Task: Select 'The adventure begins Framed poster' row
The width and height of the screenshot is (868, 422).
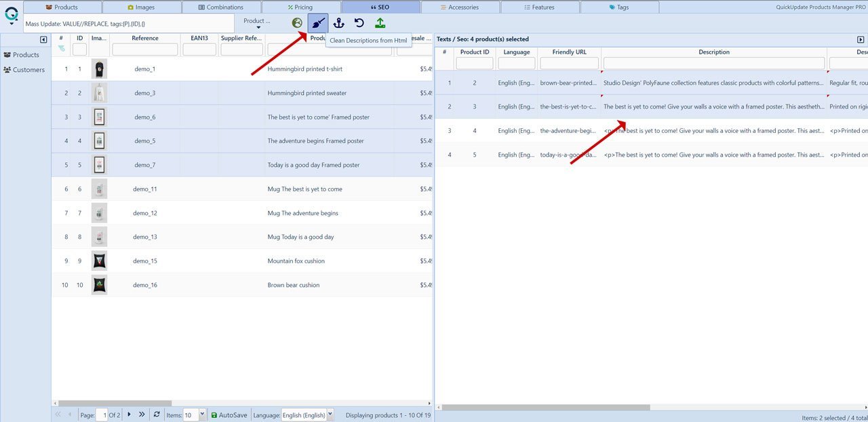Action: [x=242, y=141]
